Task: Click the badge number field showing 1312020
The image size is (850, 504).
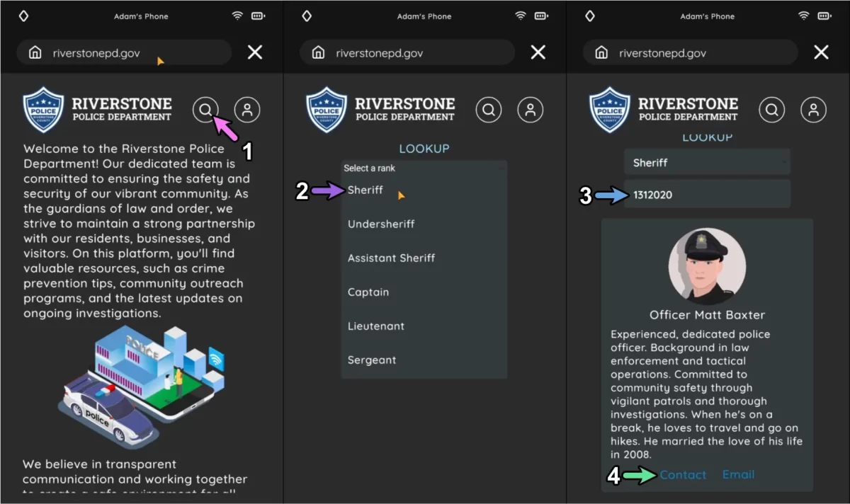Action: [x=707, y=195]
